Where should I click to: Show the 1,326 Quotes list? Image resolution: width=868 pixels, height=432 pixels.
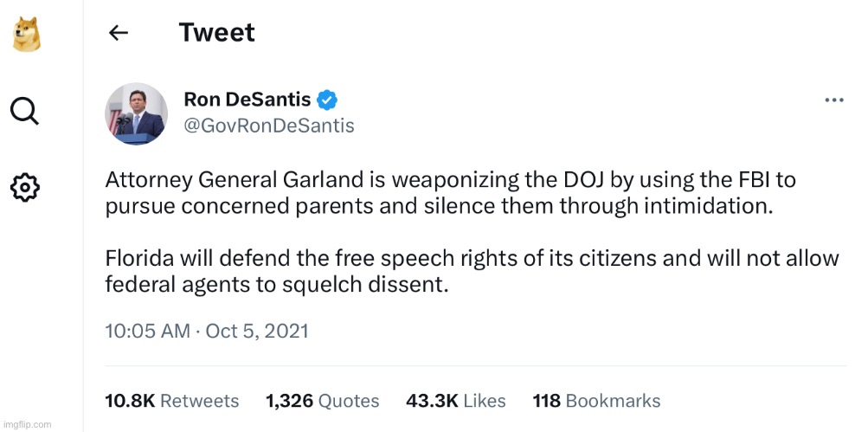(322, 401)
